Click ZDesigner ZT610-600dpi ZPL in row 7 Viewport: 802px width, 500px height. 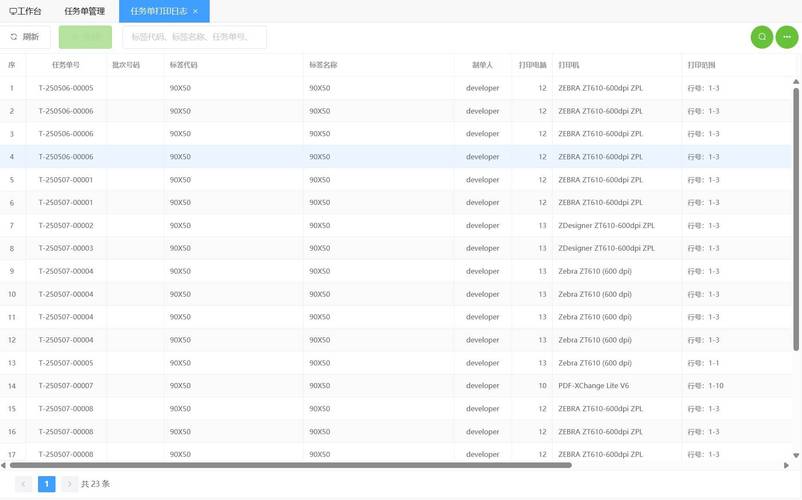coord(606,225)
